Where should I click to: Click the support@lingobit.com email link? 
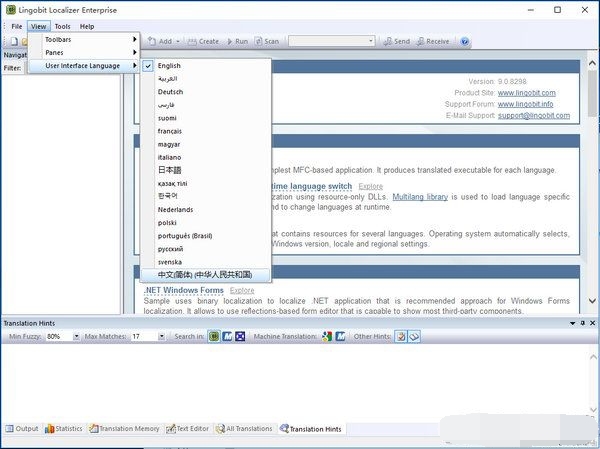click(x=533, y=115)
